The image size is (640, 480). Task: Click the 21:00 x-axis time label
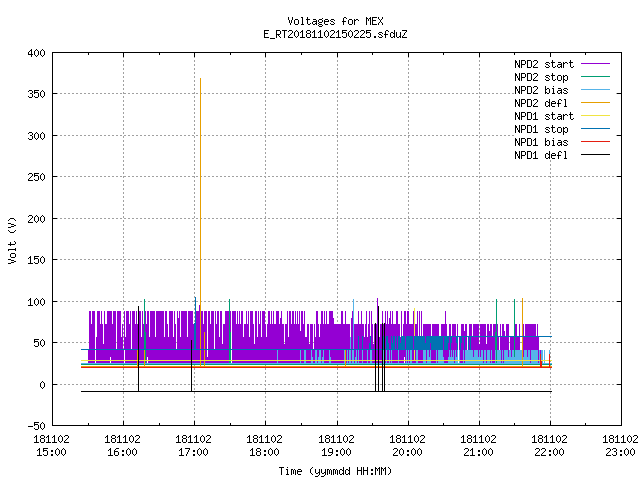coord(478,452)
